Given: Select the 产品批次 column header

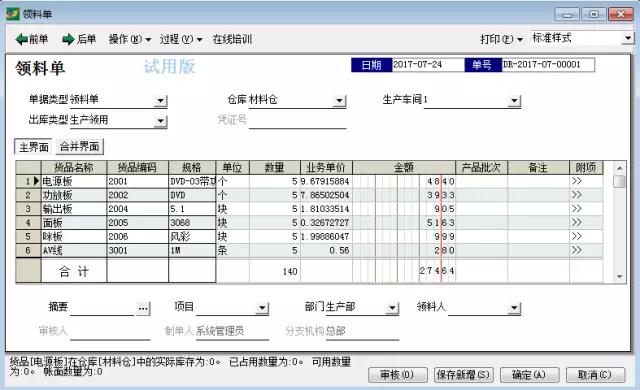Looking at the screenshot, I should 481,168.
